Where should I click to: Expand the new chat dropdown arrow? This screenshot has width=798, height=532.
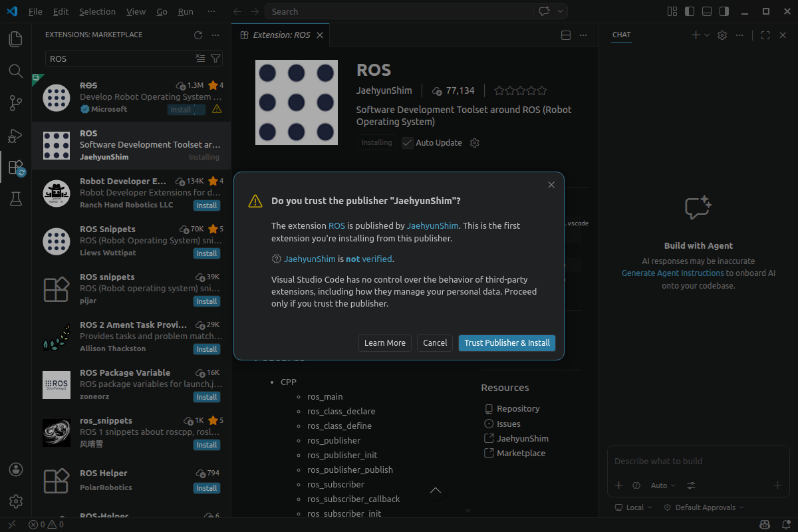click(x=707, y=35)
